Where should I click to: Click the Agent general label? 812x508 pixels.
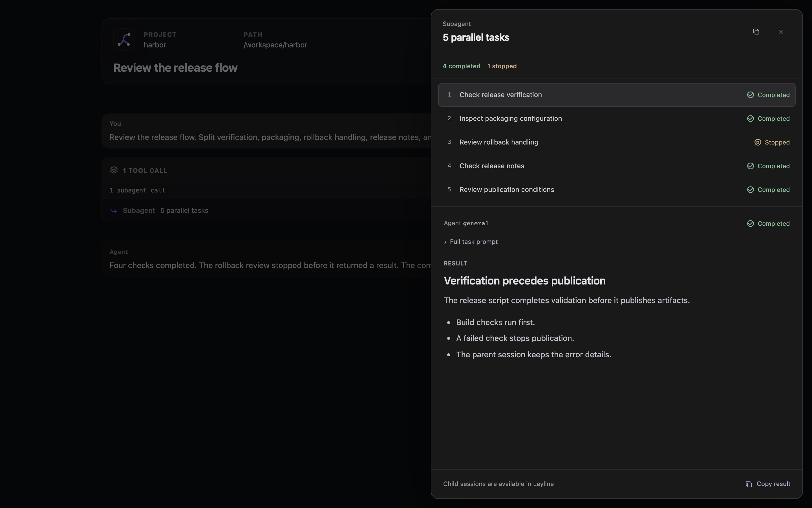466,224
